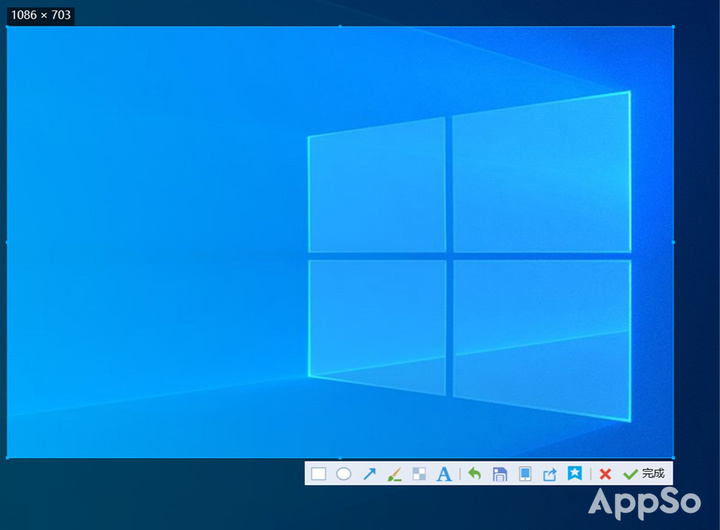
Task: Click the bottom-left corner selection handle
Action: click(7, 457)
